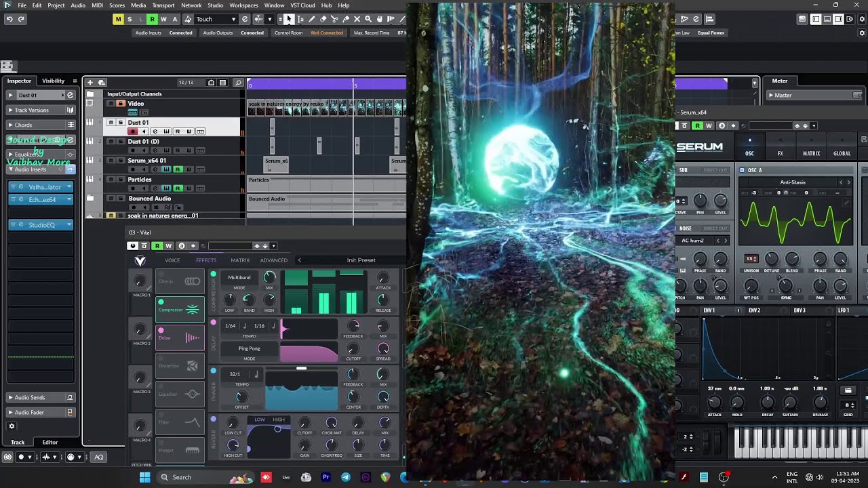Click the Windows Start icon
Image resolution: width=868 pixels, height=488 pixels.
coord(144,477)
